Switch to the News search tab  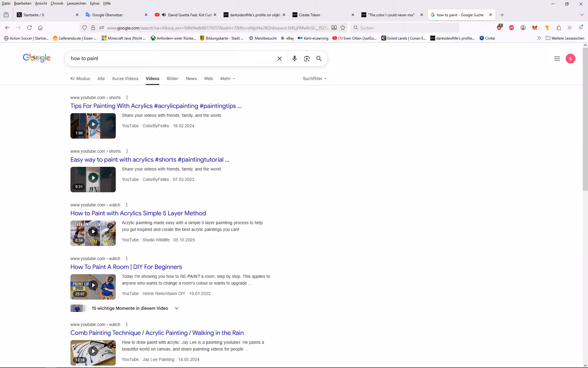click(x=191, y=79)
